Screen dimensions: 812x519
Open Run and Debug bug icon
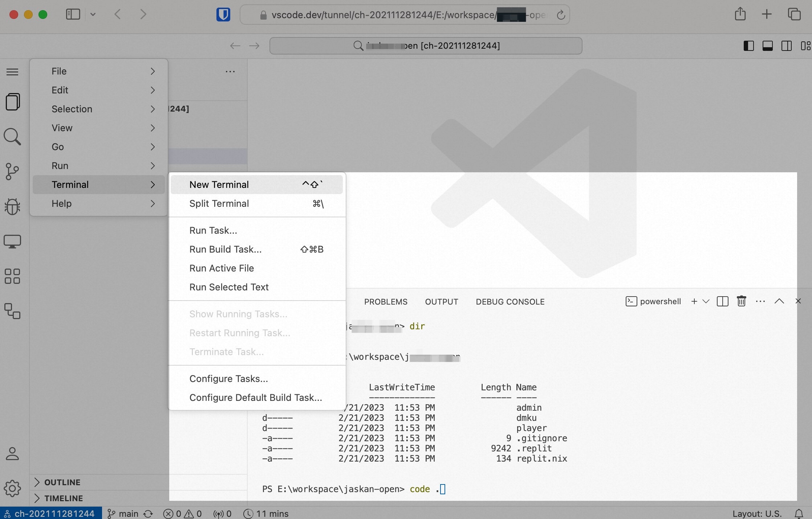[12, 206]
